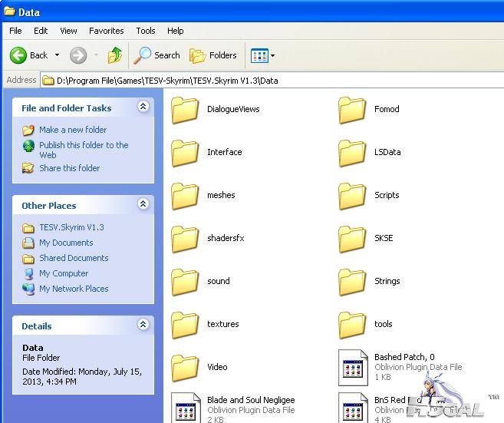The image size is (504, 423).
Task: Go to TESV.Skyrim V1.3 folder link
Action: coord(71,227)
